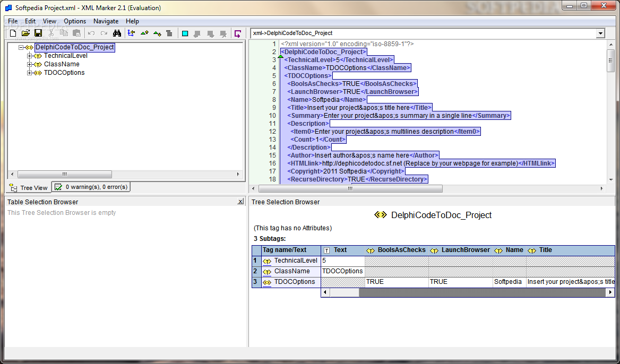Switch to the warnings and errors tab
This screenshot has width=620, height=364.
point(91,187)
